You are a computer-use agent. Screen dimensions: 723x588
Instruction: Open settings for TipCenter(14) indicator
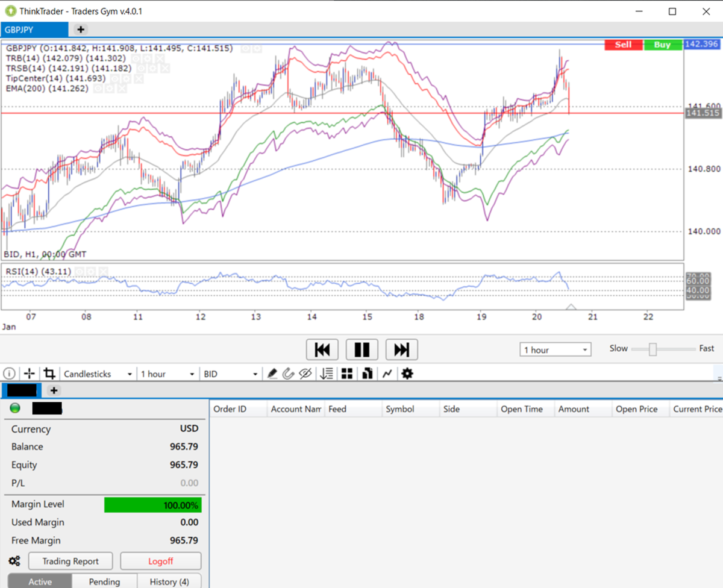[x=127, y=79]
